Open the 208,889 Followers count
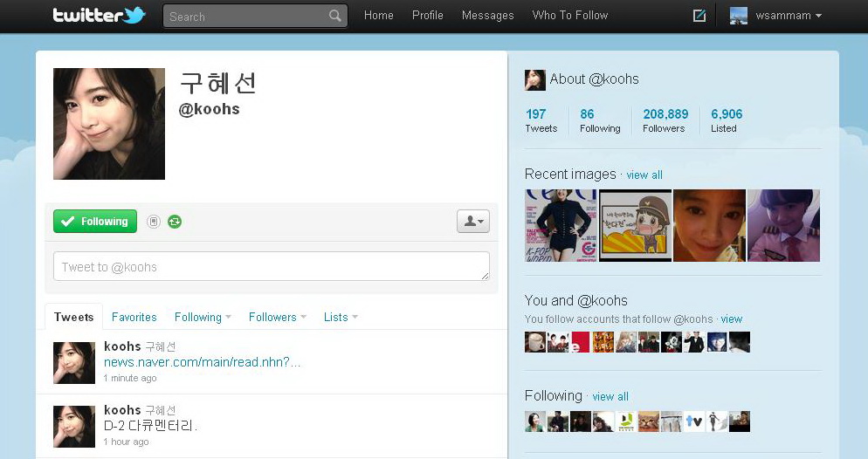The image size is (868, 459). (x=665, y=120)
